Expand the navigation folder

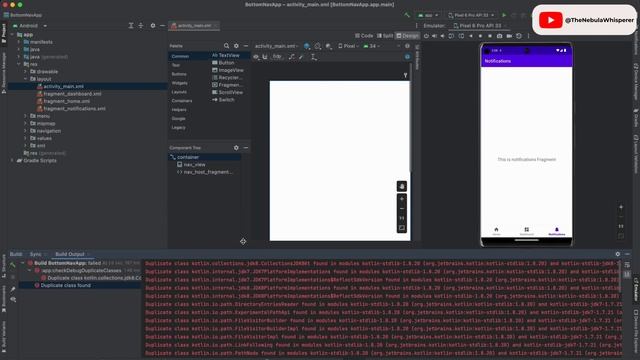[25, 131]
